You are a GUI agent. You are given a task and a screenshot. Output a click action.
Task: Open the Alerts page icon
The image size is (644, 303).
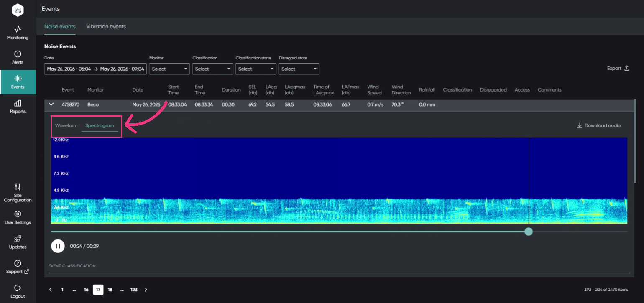click(x=18, y=54)
